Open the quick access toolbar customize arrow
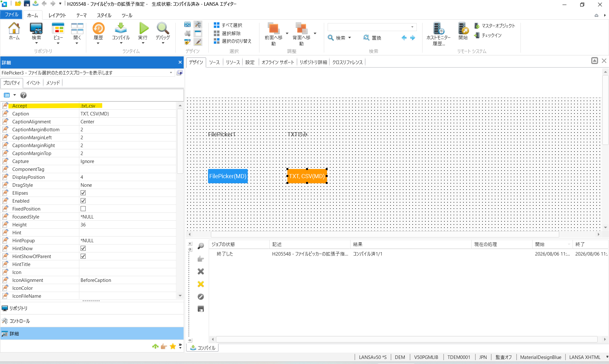Viewport: 609px width, 364px height. [x=60, y=4]
